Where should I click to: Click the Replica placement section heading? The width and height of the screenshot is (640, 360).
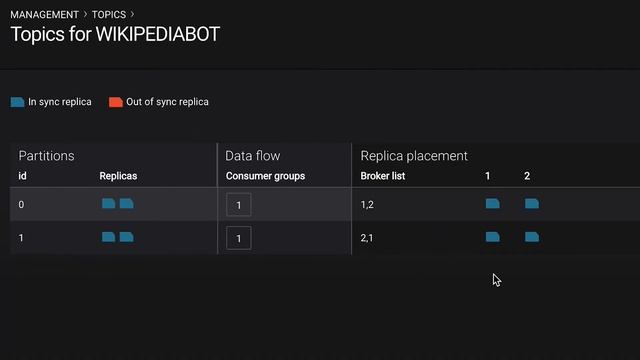tap(414, 156)
